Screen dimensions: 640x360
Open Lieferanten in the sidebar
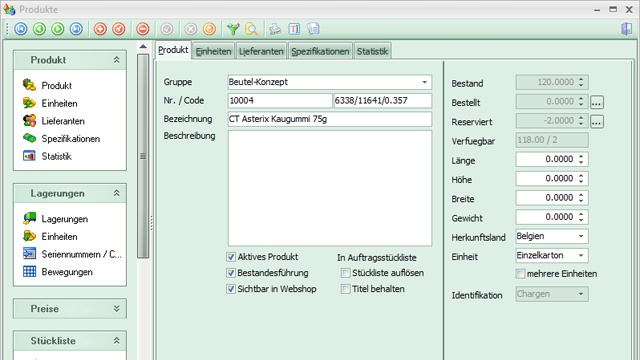tap(63, 121)
